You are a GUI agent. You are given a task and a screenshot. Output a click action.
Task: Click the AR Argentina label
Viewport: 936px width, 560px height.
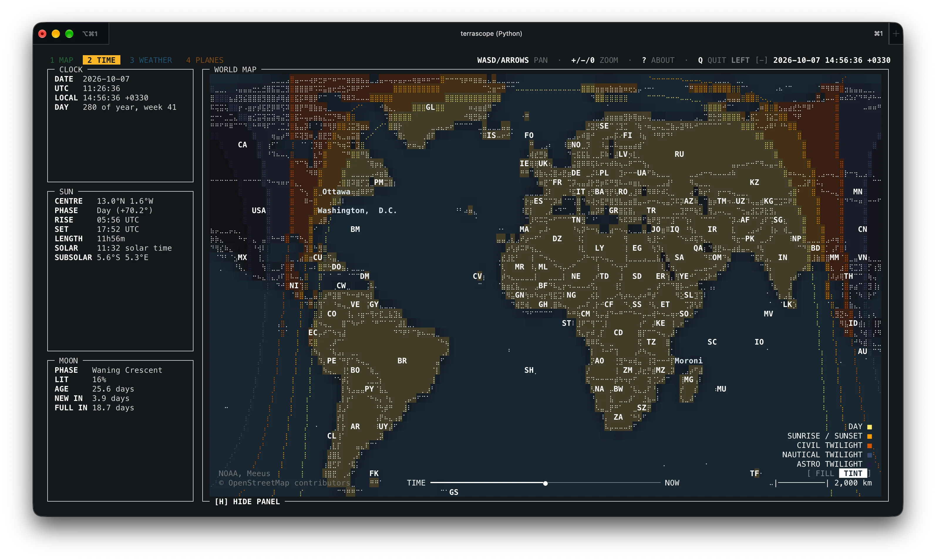pos(355,426)
